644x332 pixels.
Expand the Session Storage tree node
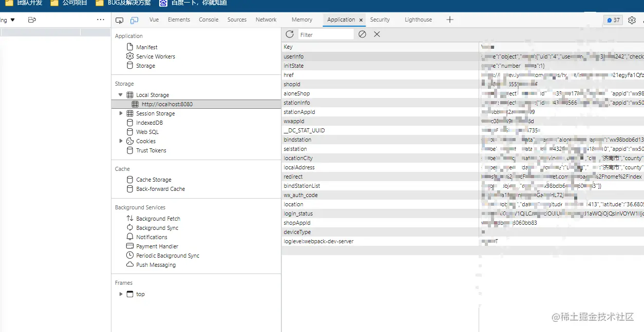point(121,113)
